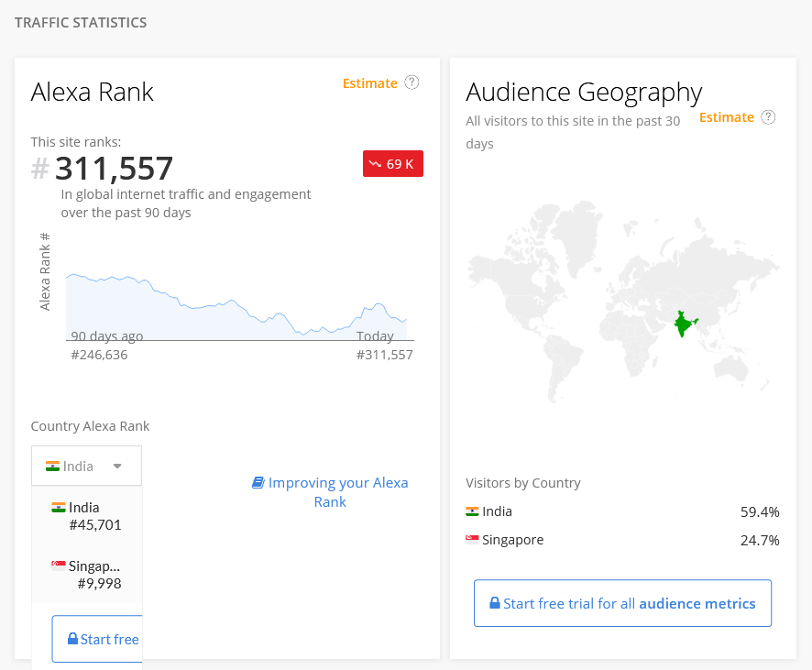Click the 311,557 global rank number

(x=114, y=169)
